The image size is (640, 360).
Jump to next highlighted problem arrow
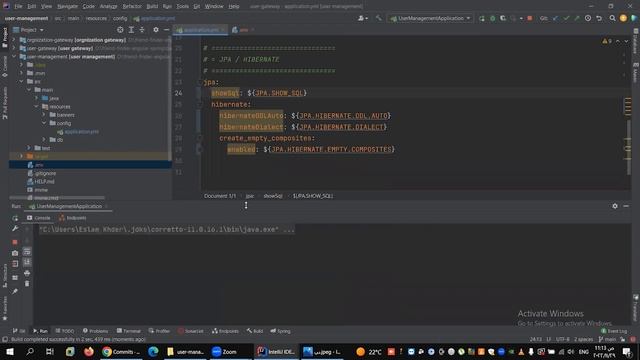626,41
